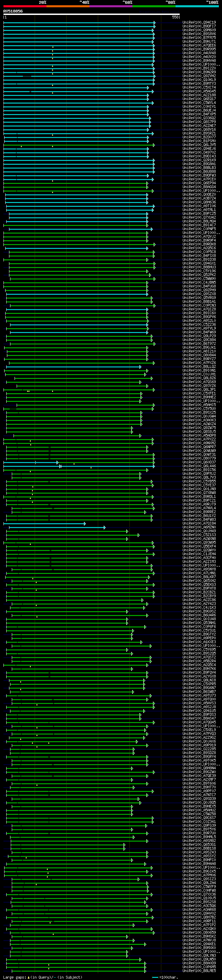
Task: Select hit UniRef100_B9SRZ1
Action: click(x=199, y=133)
